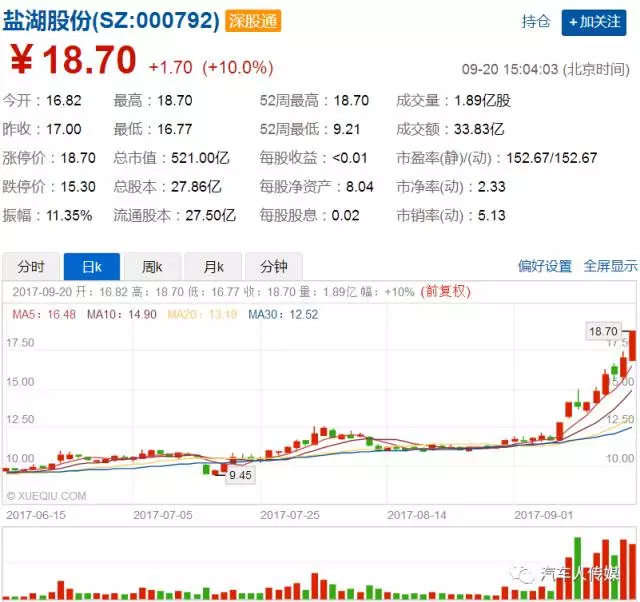The width and height of the screenshot is (640, 602).
Task: Click the 涨停价 value 18.70
Action: click(78, 158)
